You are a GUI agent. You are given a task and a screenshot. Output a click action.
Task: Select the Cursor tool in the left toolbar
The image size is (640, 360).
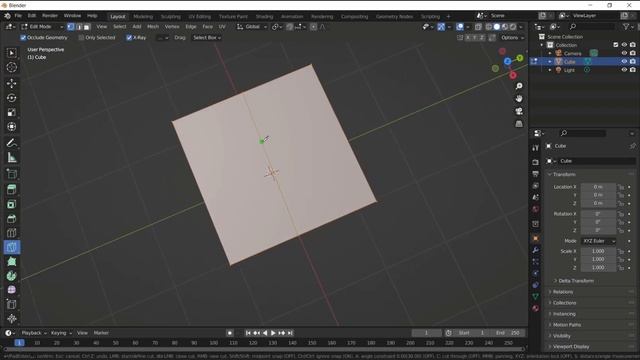[11, 67]
